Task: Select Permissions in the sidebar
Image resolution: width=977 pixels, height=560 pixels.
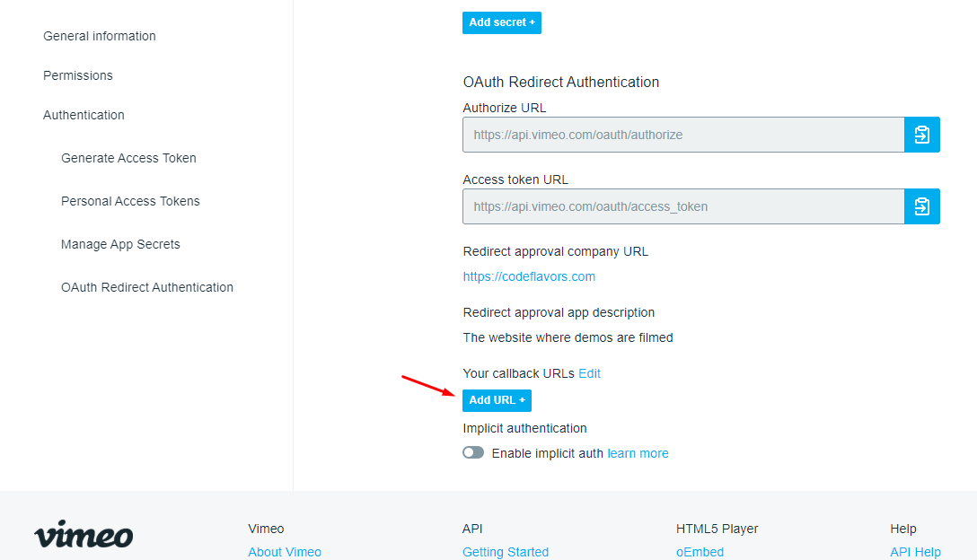Action: point(78,75)
